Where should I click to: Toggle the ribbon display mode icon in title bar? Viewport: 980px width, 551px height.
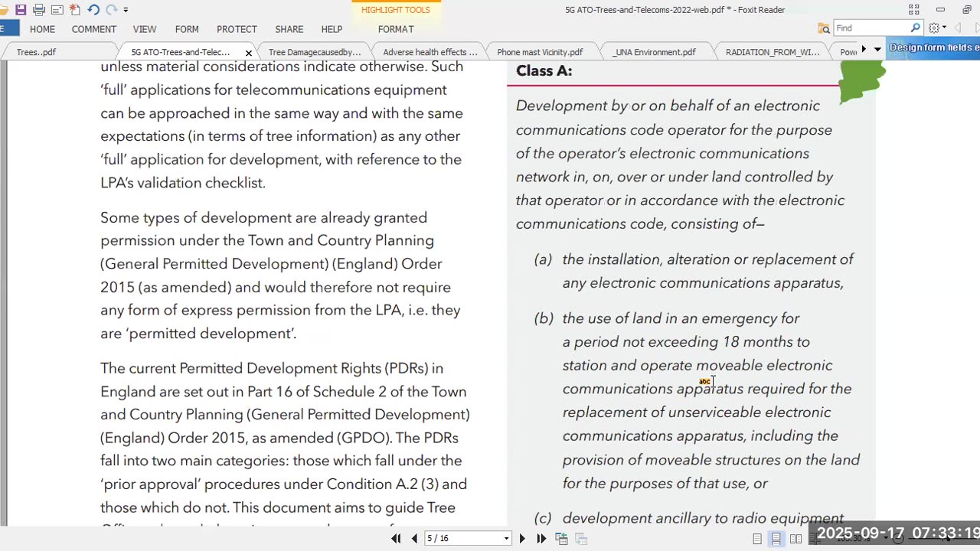tap(913, 10)
